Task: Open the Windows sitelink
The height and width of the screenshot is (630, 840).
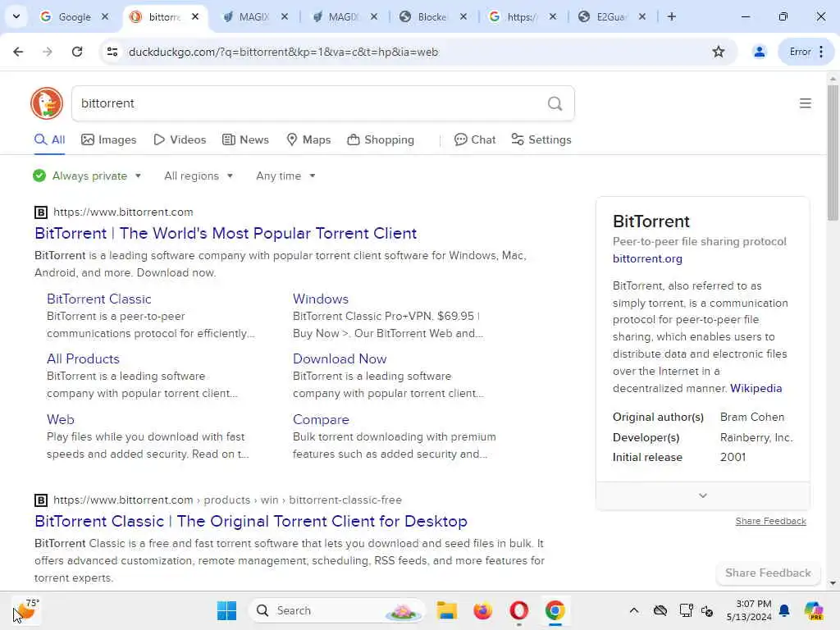Action: (x=321, y=299)
